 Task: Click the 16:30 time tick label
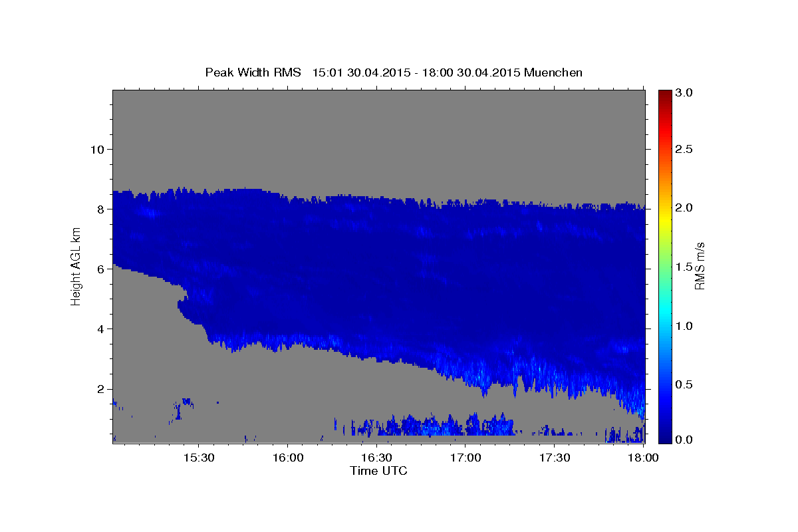(376, 458)
